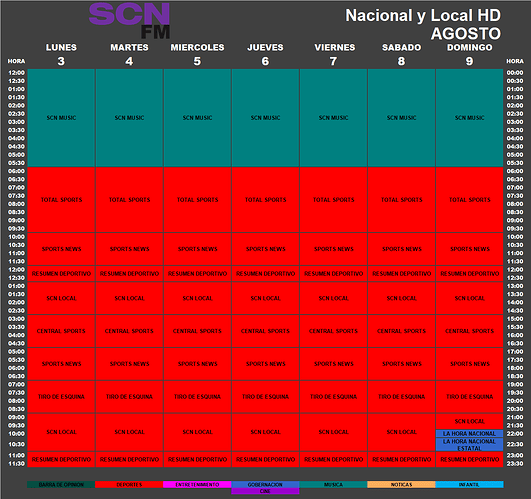Screen dimensions: 531x499
Task: Select Sunday's TIRO DE ESQUINA cell
Action: 470,397
